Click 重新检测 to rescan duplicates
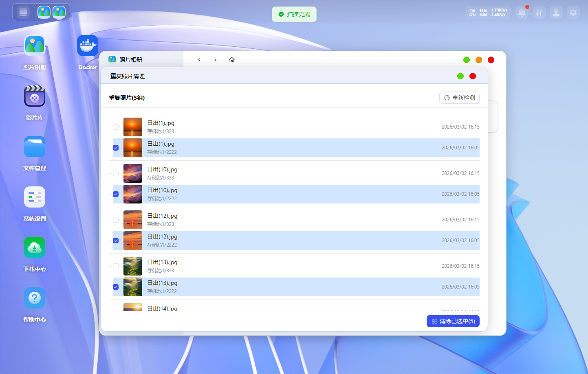588x374 pixels. pyautogui.click(x=459, y=98)
